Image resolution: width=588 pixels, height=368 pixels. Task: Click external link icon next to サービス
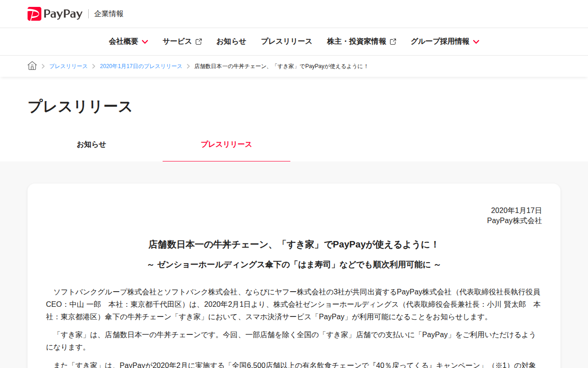pos(198,41)
